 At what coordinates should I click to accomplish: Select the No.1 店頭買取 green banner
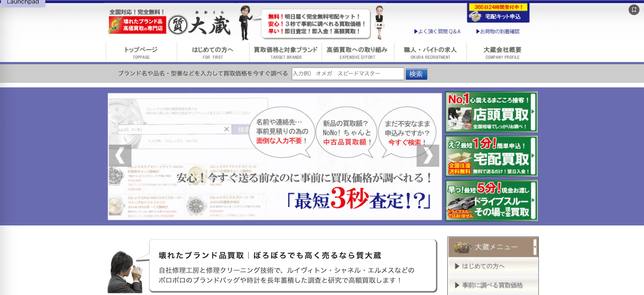pos(491,112)
